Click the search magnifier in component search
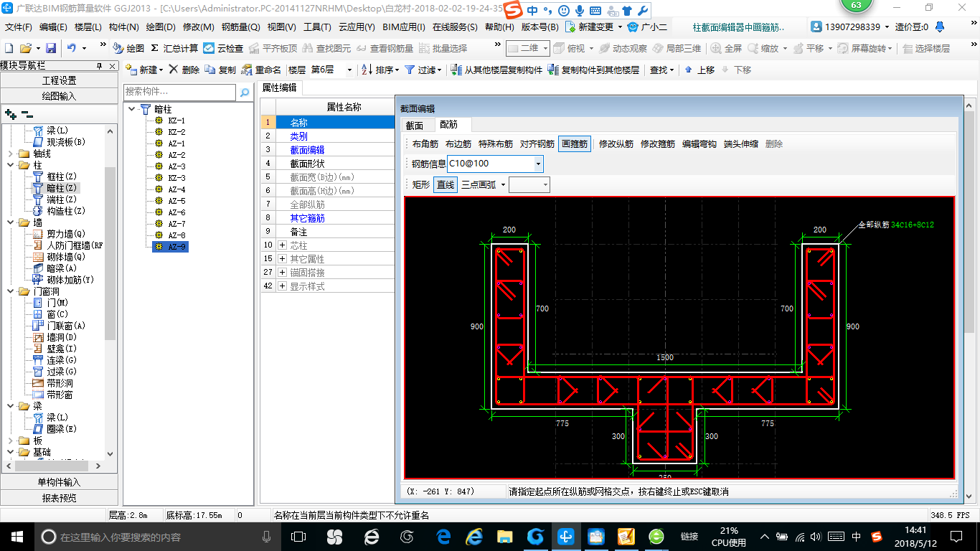This screenshot has width=980, height=551. point(245,92)
